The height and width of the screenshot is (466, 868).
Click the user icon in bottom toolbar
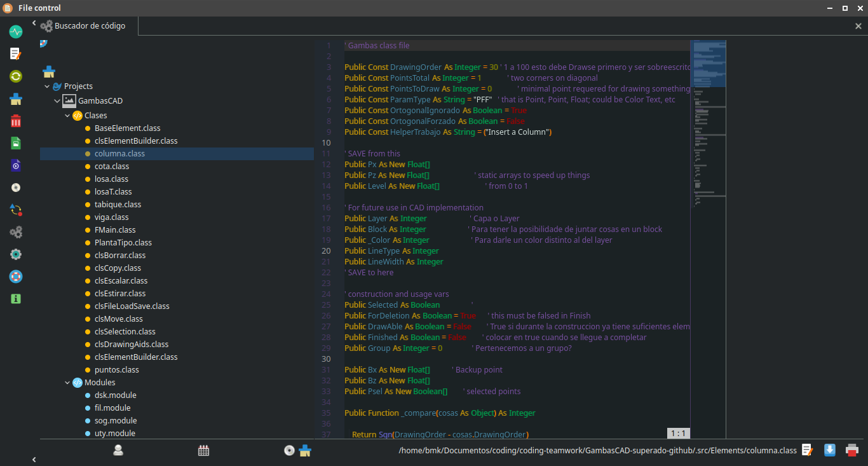coord(118,450)
